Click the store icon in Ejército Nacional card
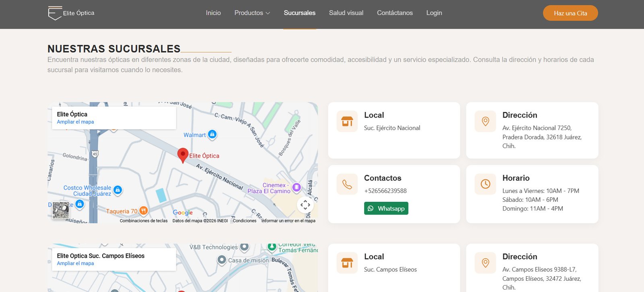The width and height of the screenshot is (644, 292). pyautogui.click(x=347, y=121)
